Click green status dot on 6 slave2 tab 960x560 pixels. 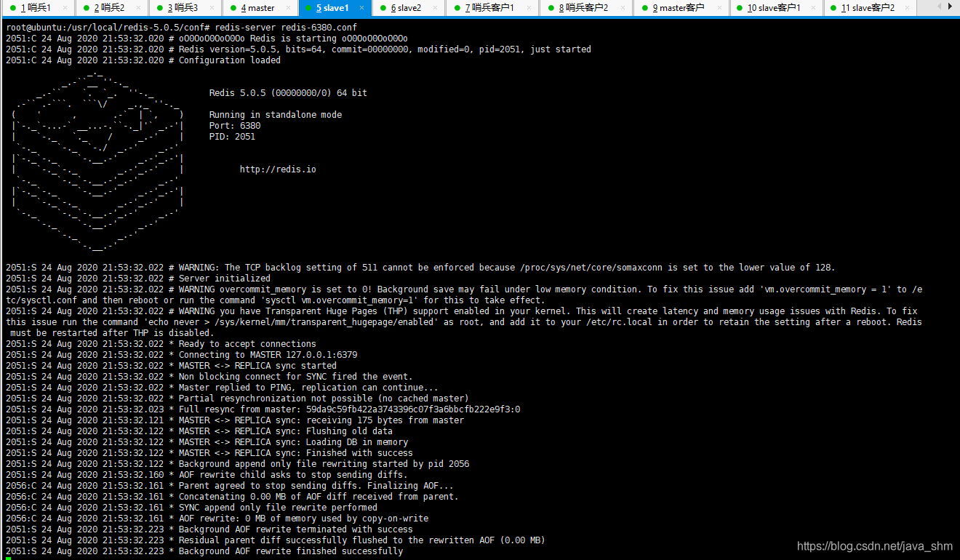(x=383, y=8)
